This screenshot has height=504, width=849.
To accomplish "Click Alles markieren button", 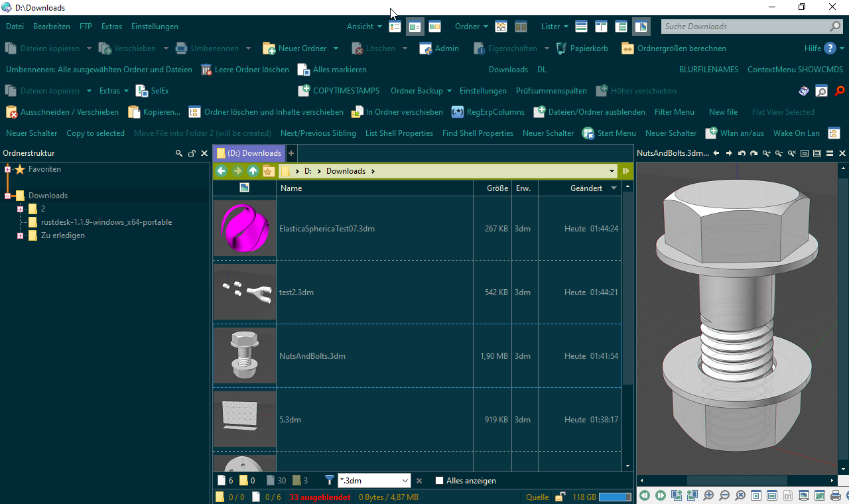I will [x=332, y=70].
